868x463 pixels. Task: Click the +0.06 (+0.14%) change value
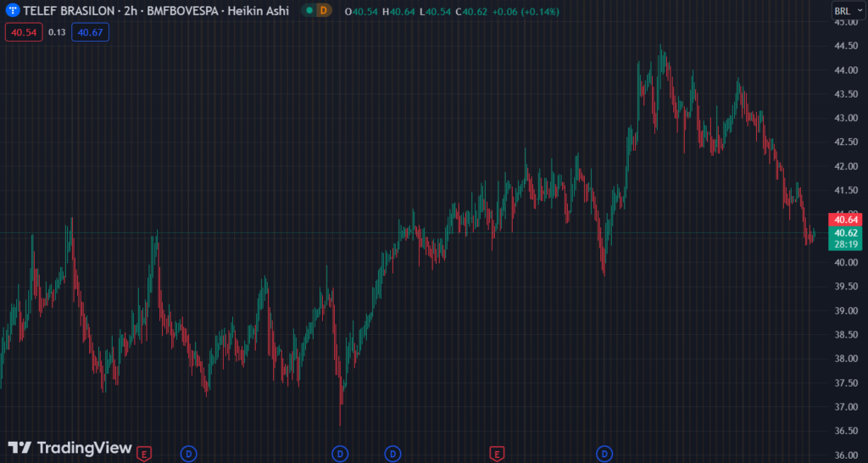point(525,12)
